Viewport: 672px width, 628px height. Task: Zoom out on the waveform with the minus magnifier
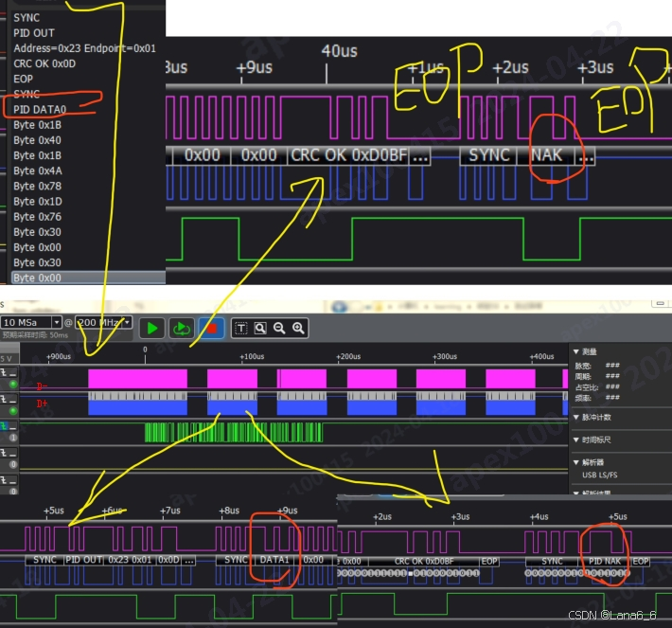tap(279, 329)
